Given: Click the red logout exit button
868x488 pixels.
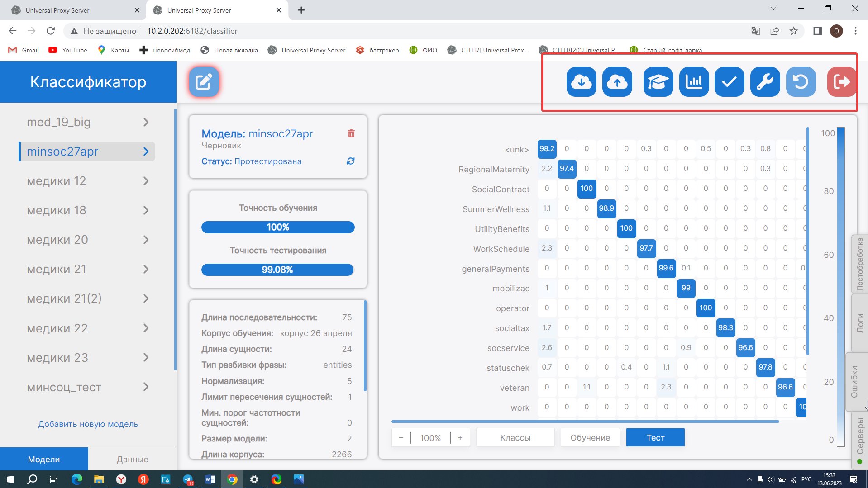Looking at the screenshot, I should pos(841,82).
